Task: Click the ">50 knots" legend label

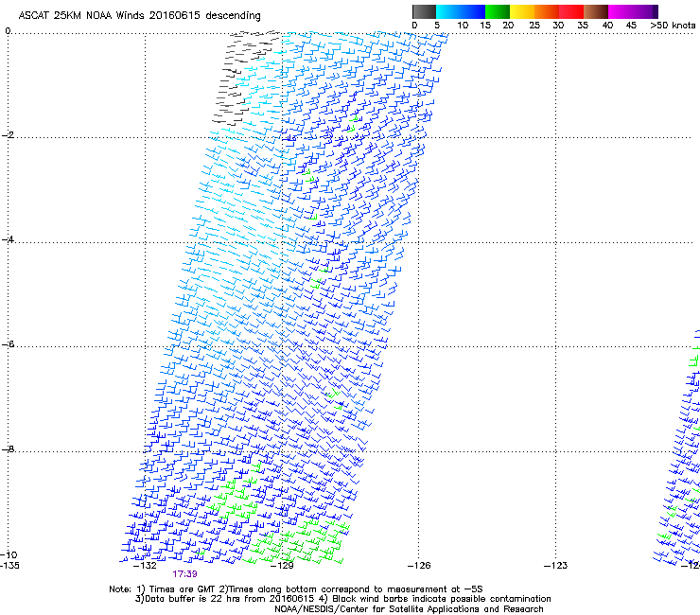Action: [673, 25]
